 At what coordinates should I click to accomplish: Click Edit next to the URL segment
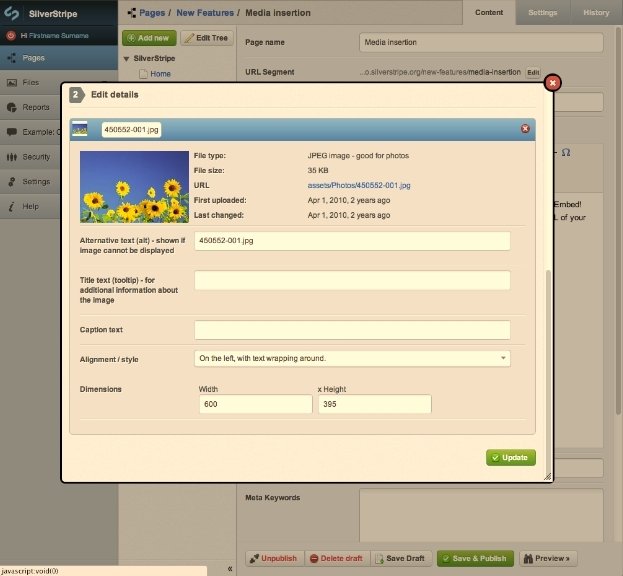(x=533, y=72)
